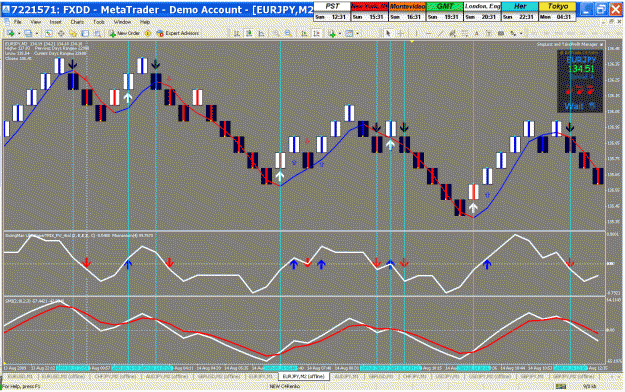Click the yellow MetaEditor icon beside New Order
The image size is (625, 392).
pos(148,33)
